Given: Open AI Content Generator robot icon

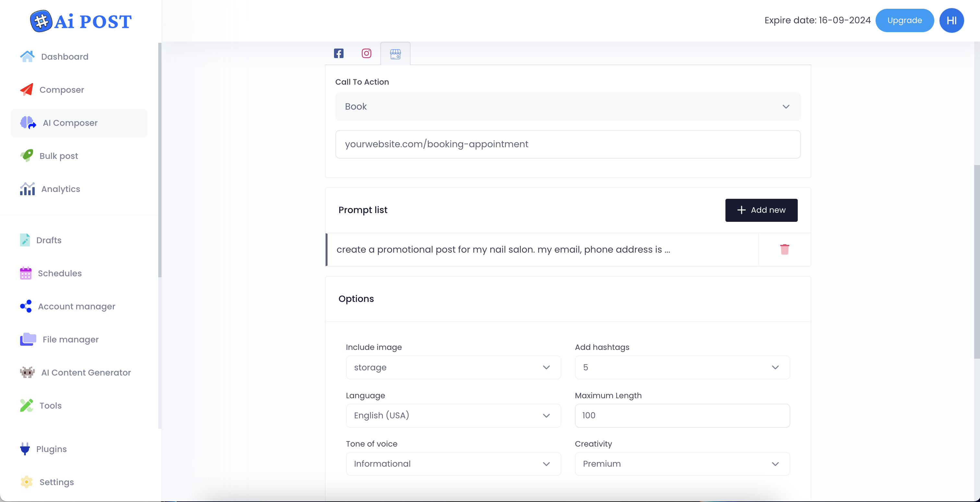Looking at the screenshot, I should pos(27,372).
